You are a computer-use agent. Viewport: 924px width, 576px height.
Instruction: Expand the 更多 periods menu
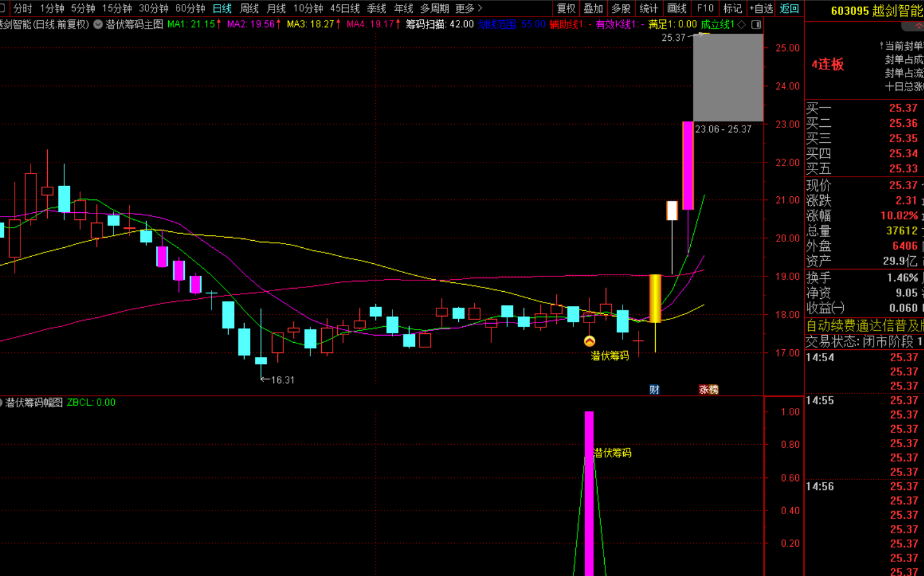468,8
